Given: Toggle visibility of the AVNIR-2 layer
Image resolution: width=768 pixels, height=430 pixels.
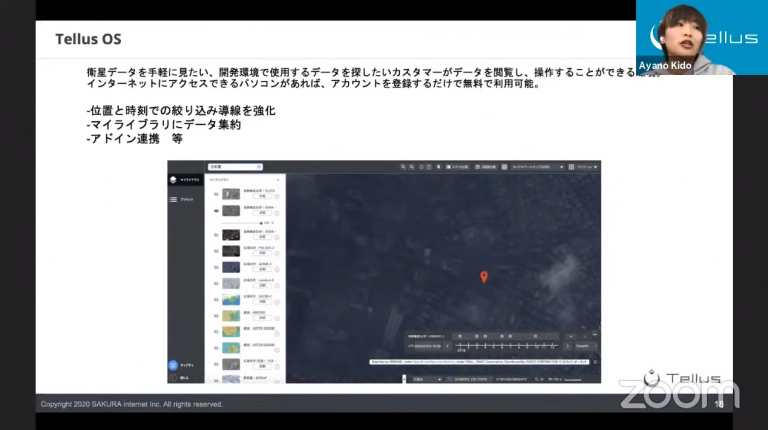Looking at the screenshot, I should pyautogui.click(x=216, y=267).
